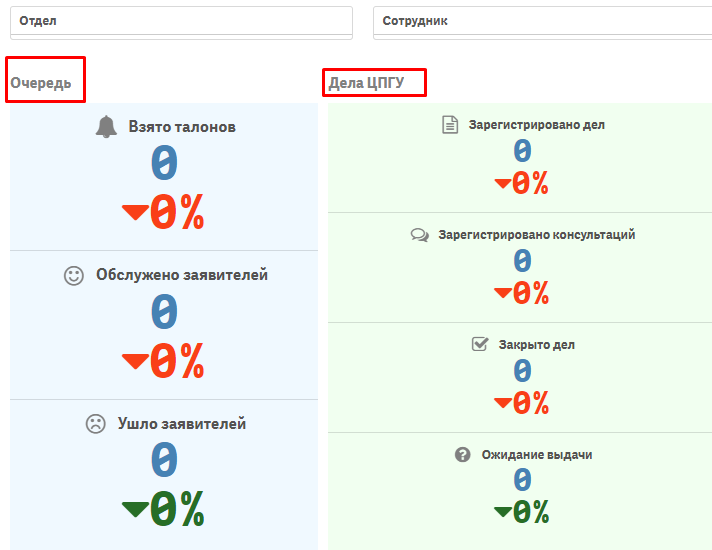Click the Закрыто дел label

tap(537, 345)
